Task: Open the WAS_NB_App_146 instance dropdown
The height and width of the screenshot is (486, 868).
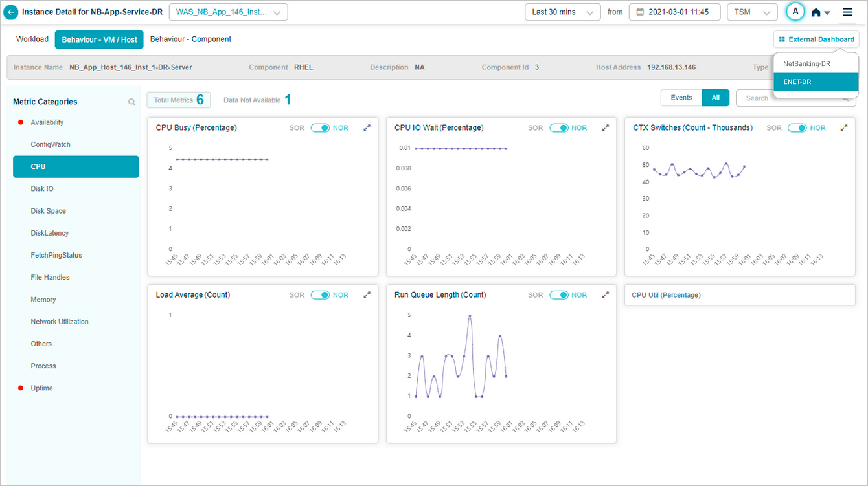Action: 228,12
